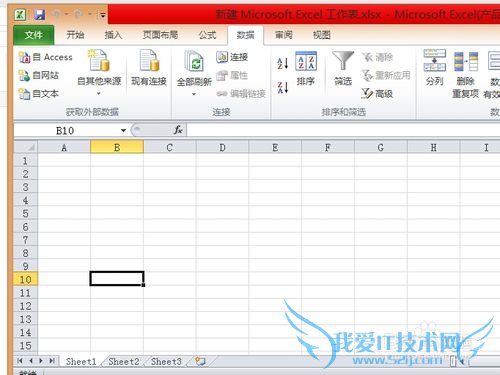This screenshot has height=375, width=500.
Task: Click 属性 properties button
Action: pos(232,76)
